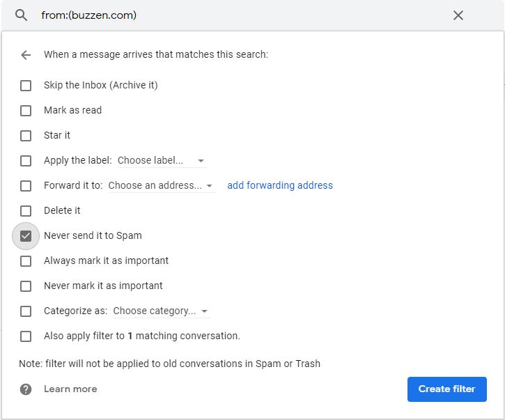The height and width of the screenshot is (420, 505).
Task: Tick the Star it checkbox
Action: click(x=26, y=136)
